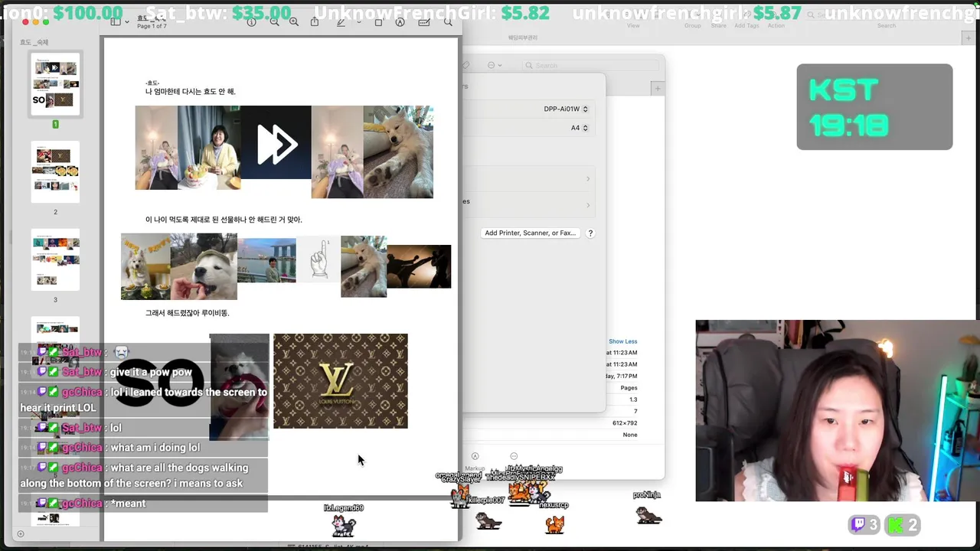The image size is (980, 551).
Task: Open the Finder ellipsis action dropdown
Action: click(x=495, y=65)
